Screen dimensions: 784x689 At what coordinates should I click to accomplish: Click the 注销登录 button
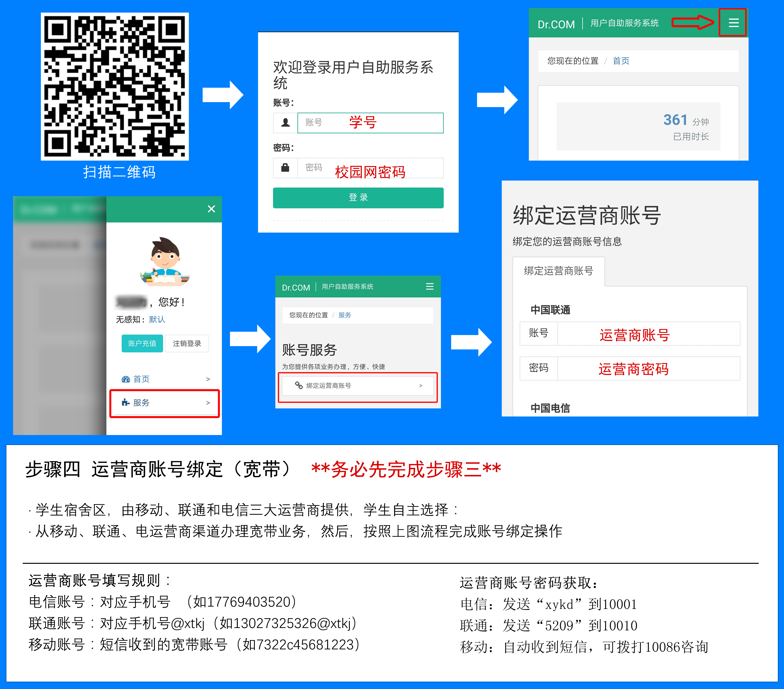(x=187, y=343)
